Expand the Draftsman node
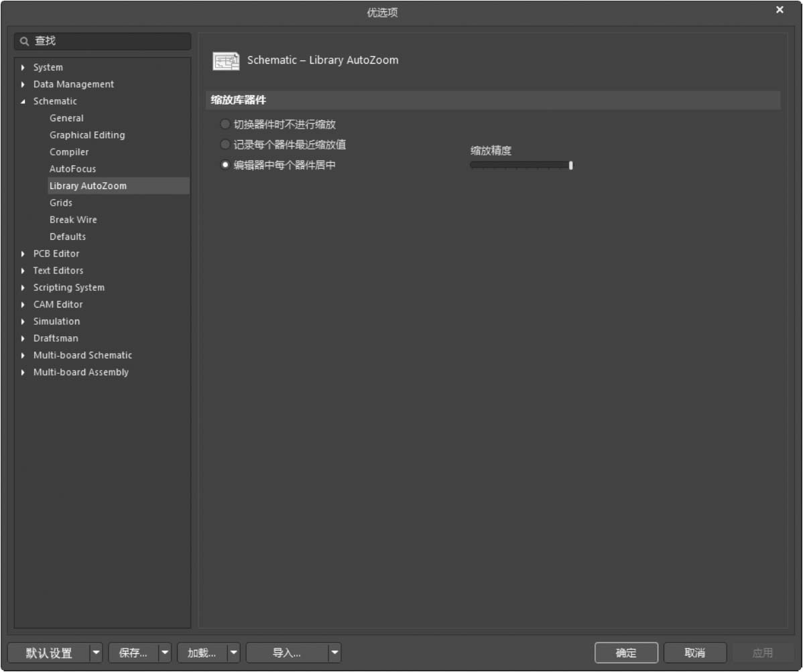The height and width of the screenshot is (672, 803). pyautogui.click(x=23, y=338)
